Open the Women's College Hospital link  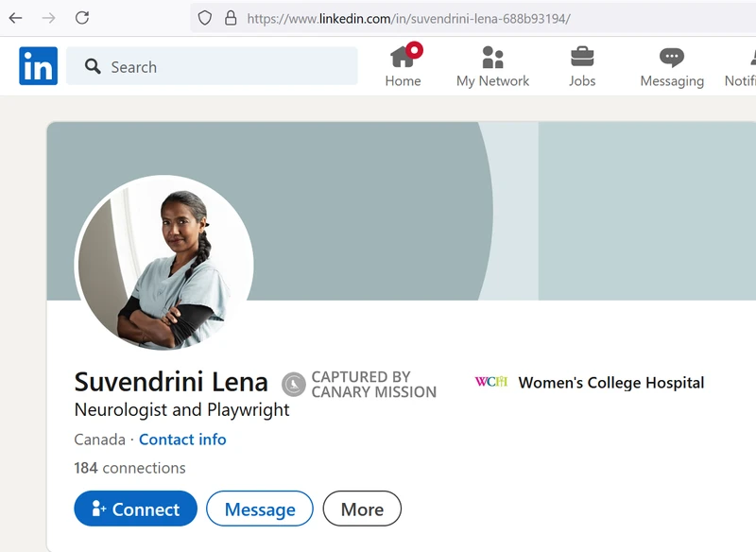[610, 382]
